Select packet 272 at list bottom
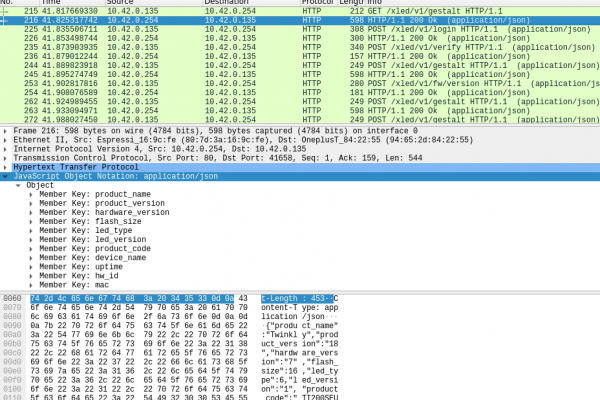 point(300,119)
